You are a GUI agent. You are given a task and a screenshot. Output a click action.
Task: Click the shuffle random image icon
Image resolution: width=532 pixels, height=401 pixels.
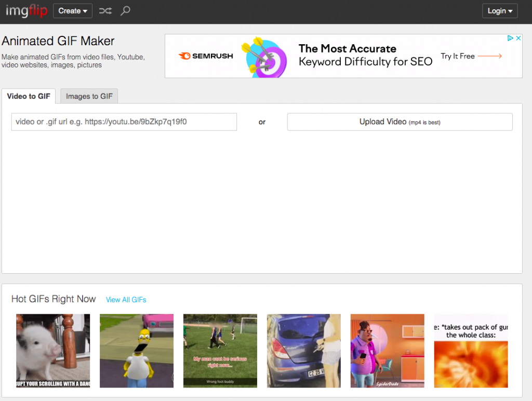tap(105, 11)
